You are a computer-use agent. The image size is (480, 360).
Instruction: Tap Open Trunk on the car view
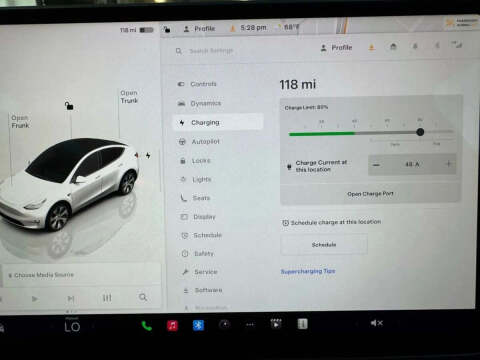[x=129, y=97]
